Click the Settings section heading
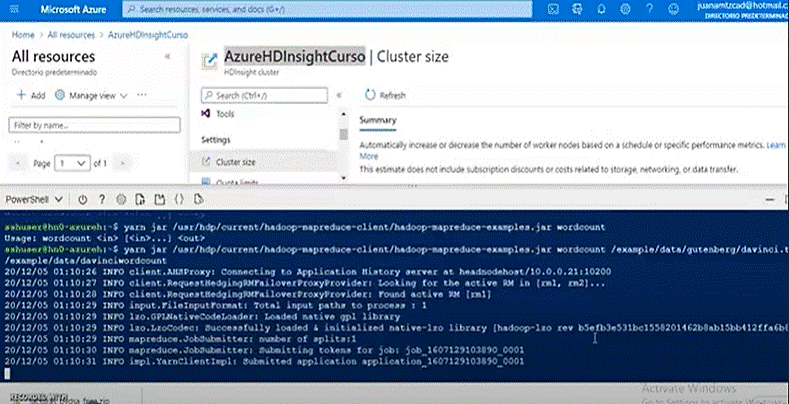Viewport: 789px width, 404px height. 216,139
